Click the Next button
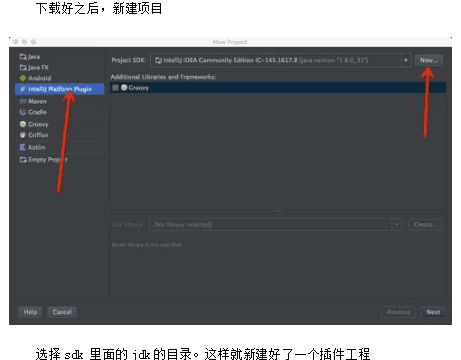 click(433, 312)
